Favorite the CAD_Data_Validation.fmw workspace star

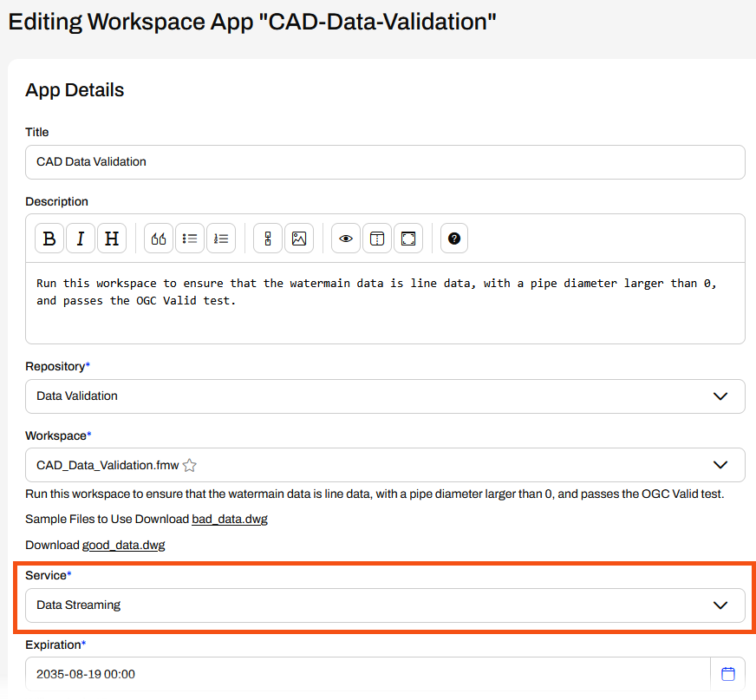[x=190, y=466]
